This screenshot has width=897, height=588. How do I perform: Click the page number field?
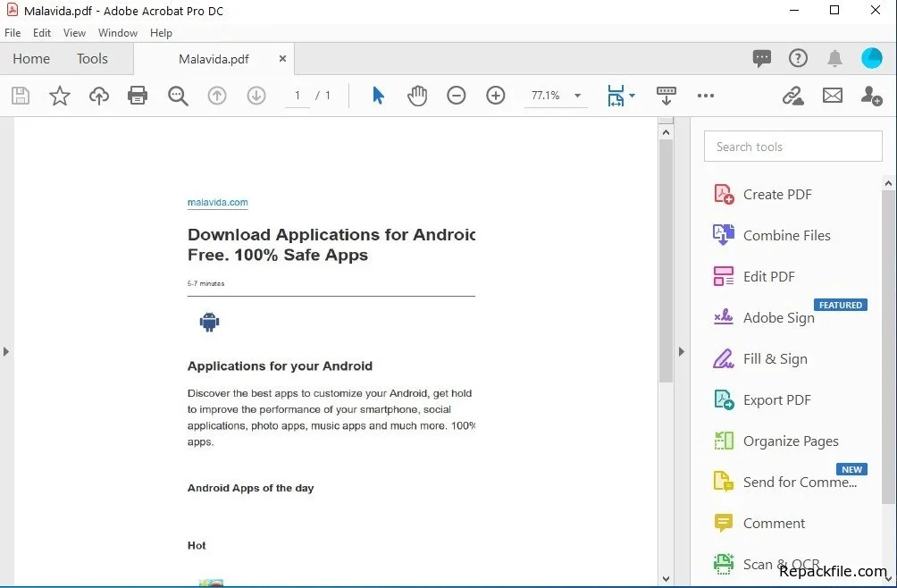298,96
